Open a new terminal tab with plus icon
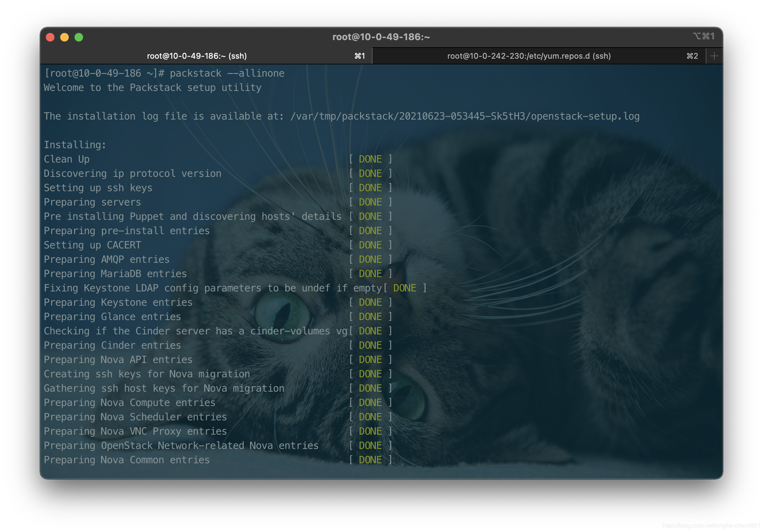The height and width of the screenshot is (532, 763). (714, 56)
